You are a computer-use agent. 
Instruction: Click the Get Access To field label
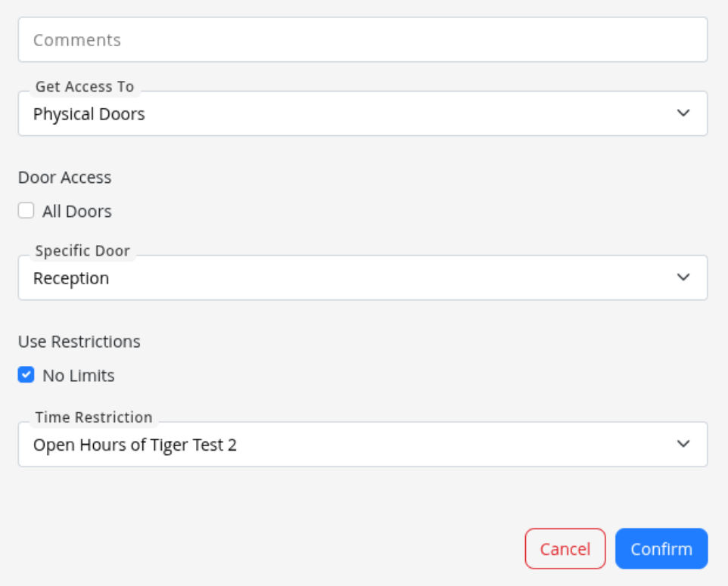(85, 87)
